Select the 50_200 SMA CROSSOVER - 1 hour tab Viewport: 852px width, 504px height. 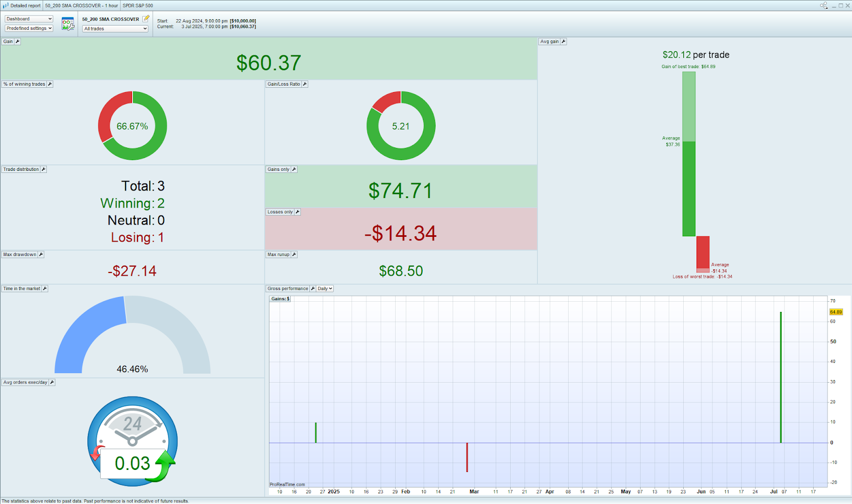click(x=81, y=6)
